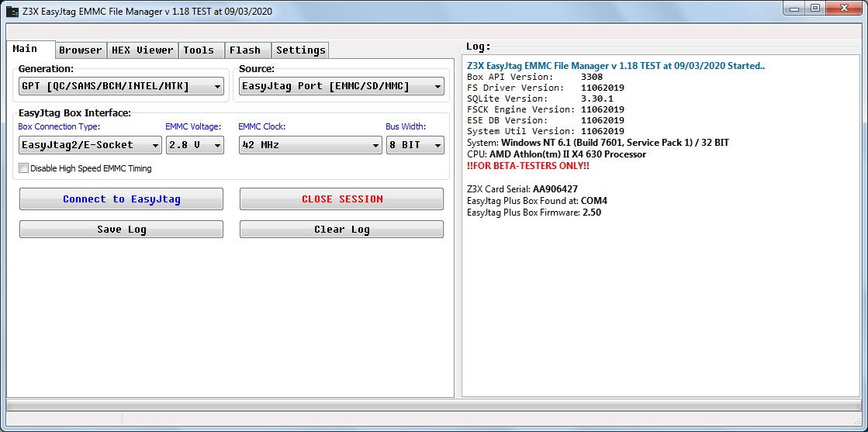Select the Bus Width dropdown
The width and height of the screenshot is (868, 432).
click(415, 145)
